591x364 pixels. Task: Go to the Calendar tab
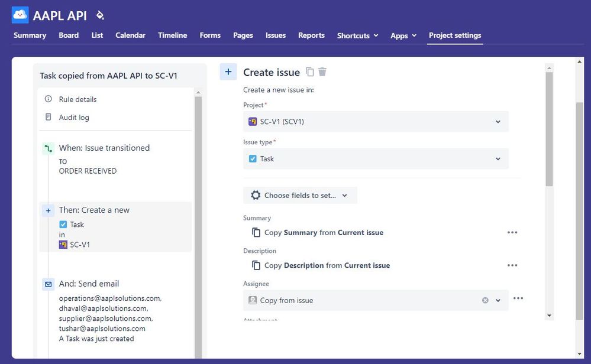point(130,35)
